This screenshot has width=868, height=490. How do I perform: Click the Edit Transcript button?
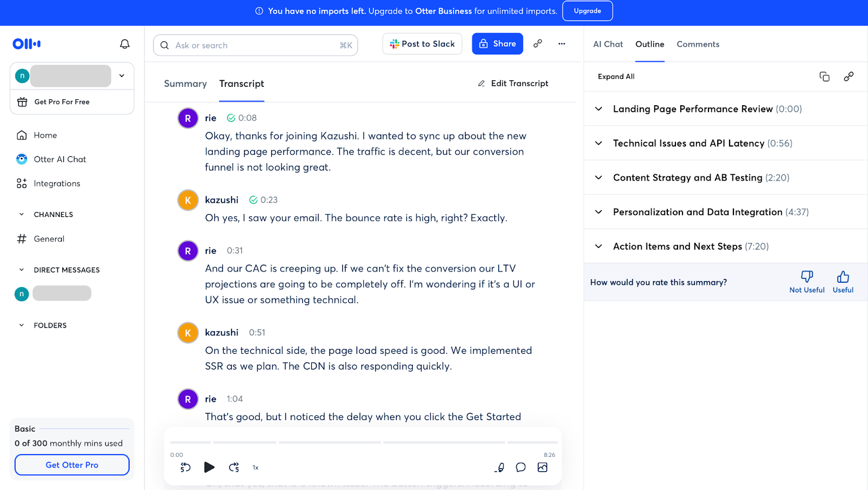(513, 84)
